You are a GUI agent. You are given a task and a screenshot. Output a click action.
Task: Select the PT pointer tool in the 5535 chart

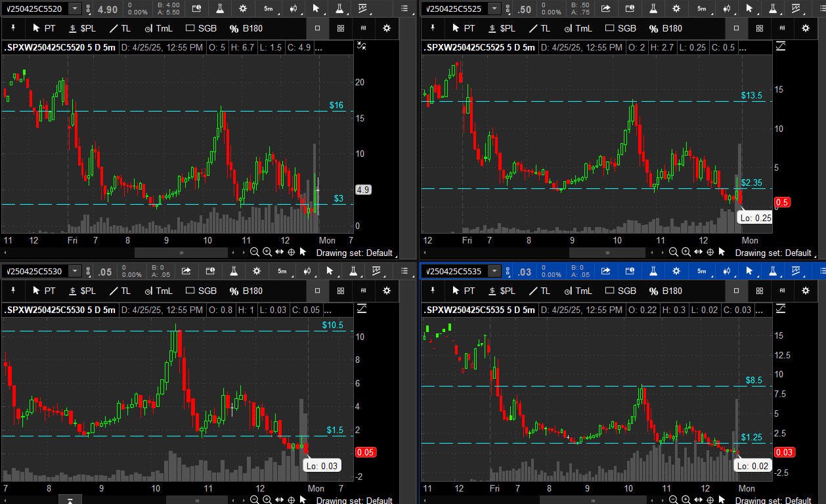click(x=462, y=291)
